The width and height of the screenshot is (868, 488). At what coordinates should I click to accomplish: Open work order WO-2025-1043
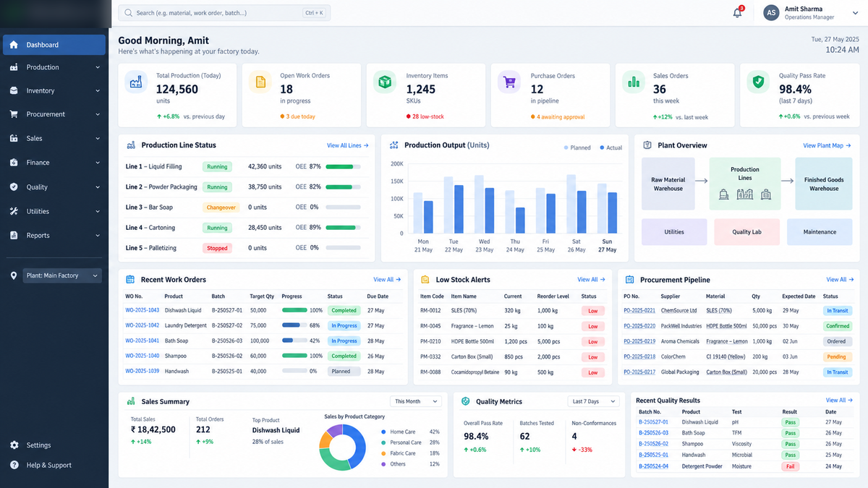coord(142,310)
